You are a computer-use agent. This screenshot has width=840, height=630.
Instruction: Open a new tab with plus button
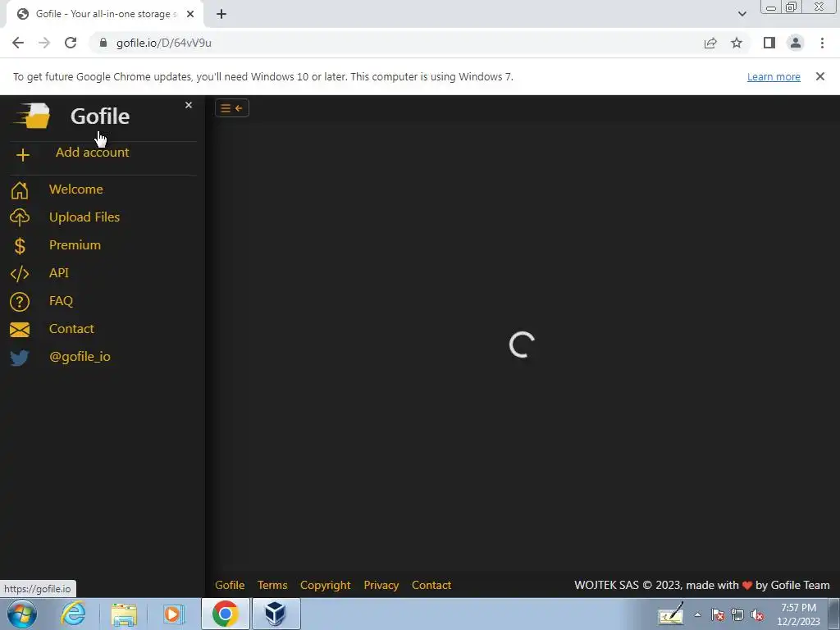pos(221,14)
